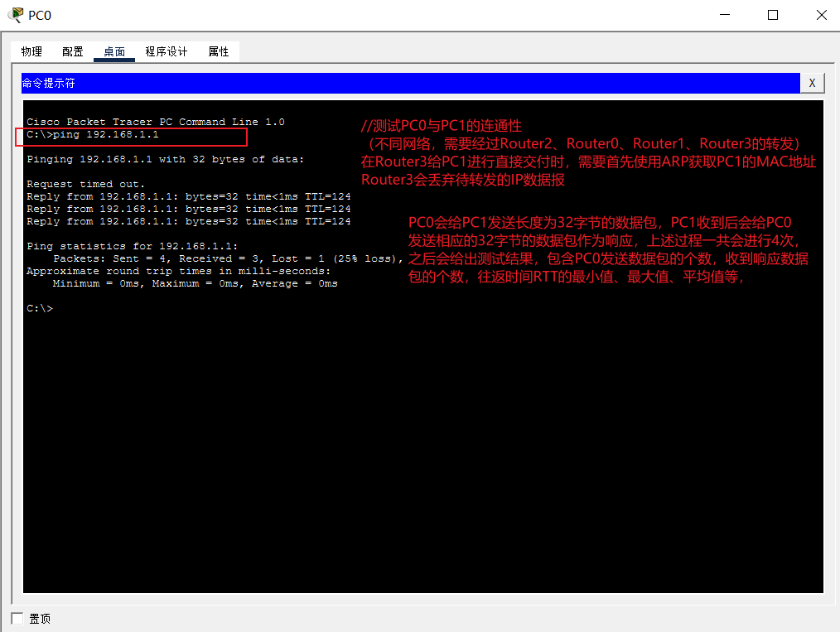Click the PC0 app icon in title bar
Image resolution: width=840 pixels, height=632 pixels.
pos(16,14)
